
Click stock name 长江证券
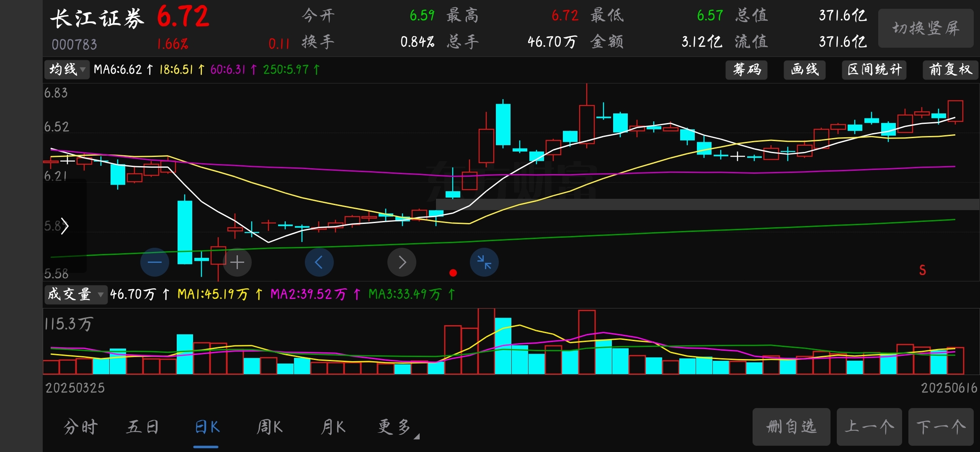click(x=97, y=19)
